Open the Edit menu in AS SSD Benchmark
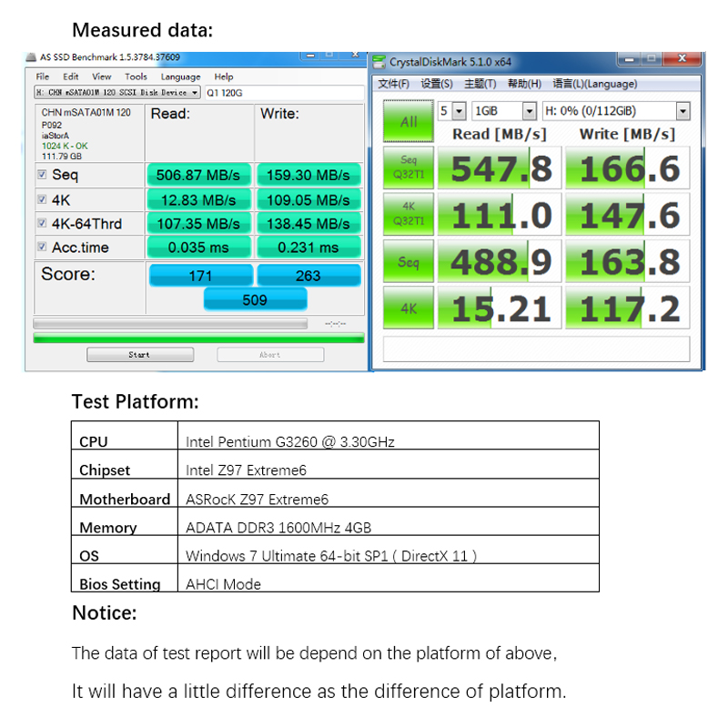 click(x=71, y=76)
